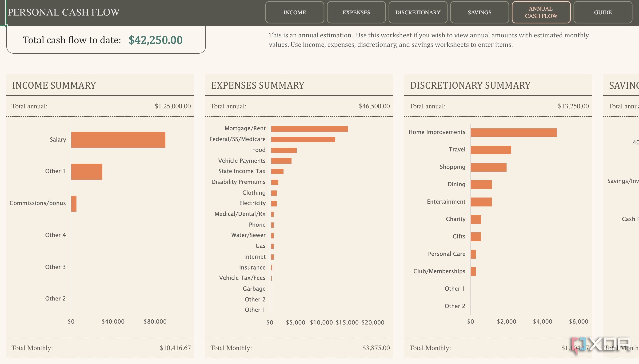Click the INCOME SUMMARY heading
The height and width of the screenshot is (364, 639).
(54, 86)
